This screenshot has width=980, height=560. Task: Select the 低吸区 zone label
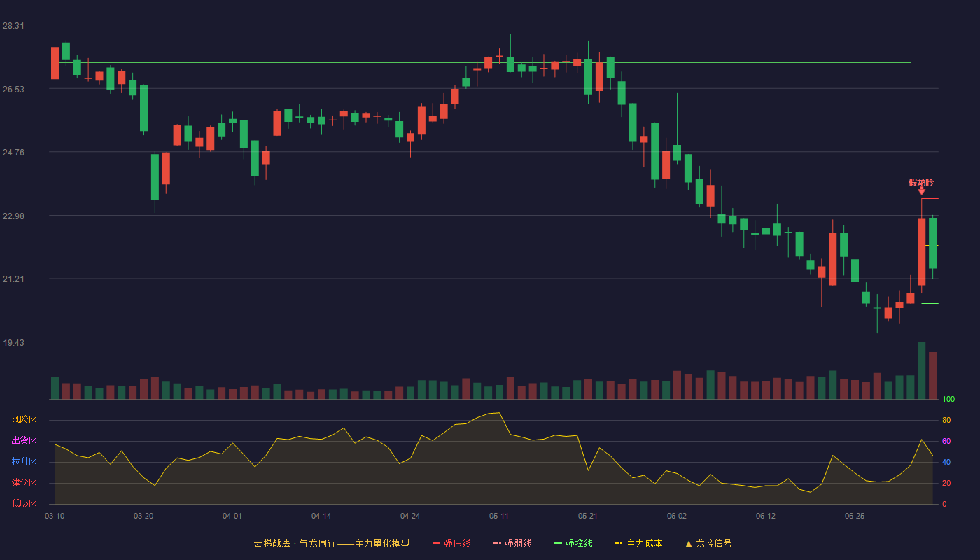[x=24, y=503]
